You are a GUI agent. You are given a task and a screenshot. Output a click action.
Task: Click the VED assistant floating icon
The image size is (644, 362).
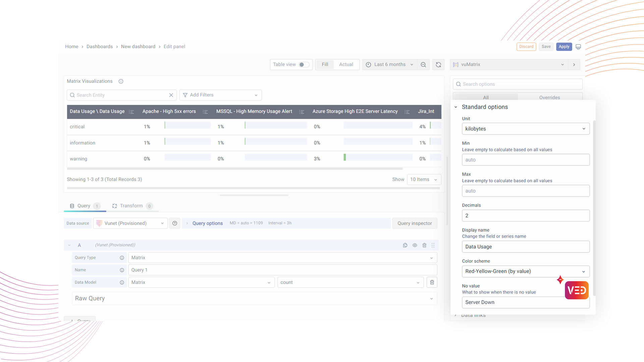(x=577, y=290)
